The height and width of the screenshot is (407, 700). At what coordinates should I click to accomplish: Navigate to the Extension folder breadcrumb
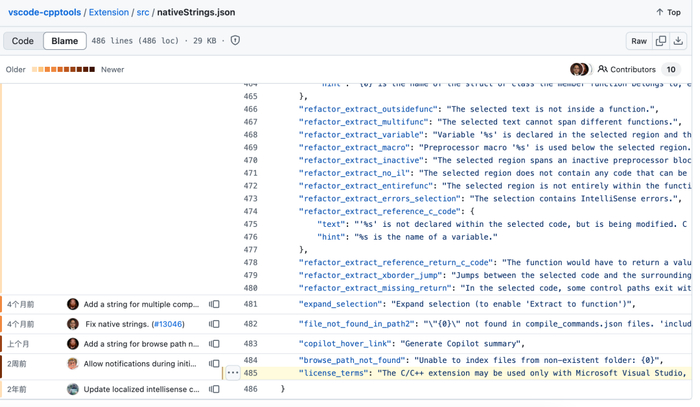[x=109, y=12]
